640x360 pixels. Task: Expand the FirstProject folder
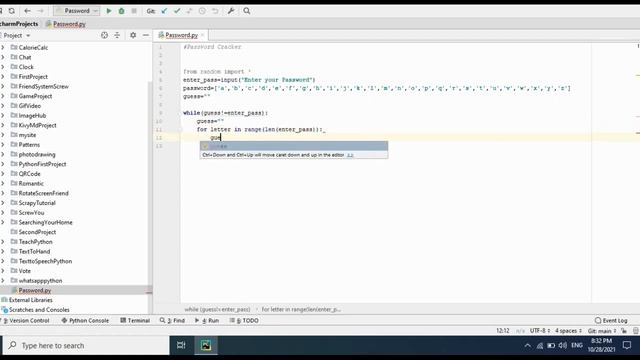3,77
